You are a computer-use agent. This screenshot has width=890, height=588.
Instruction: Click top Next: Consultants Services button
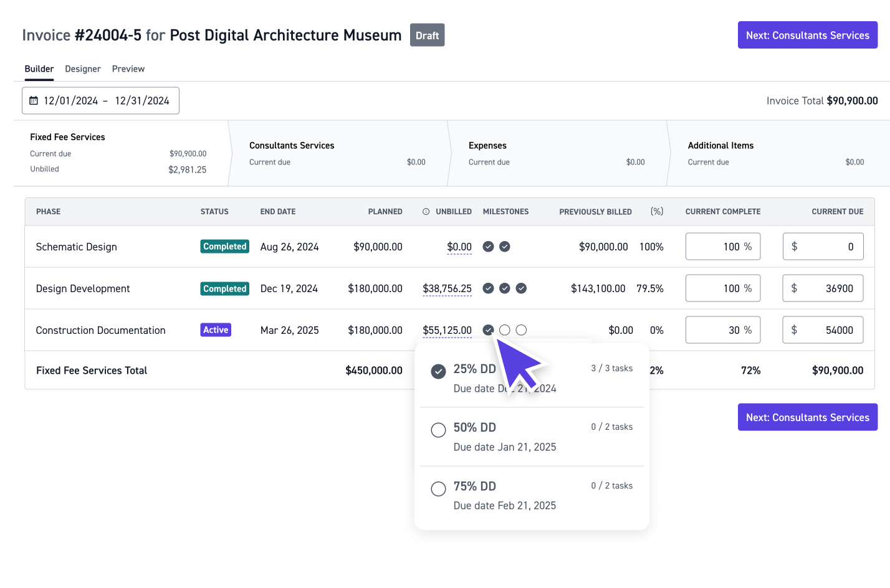(x=808, y=36)
